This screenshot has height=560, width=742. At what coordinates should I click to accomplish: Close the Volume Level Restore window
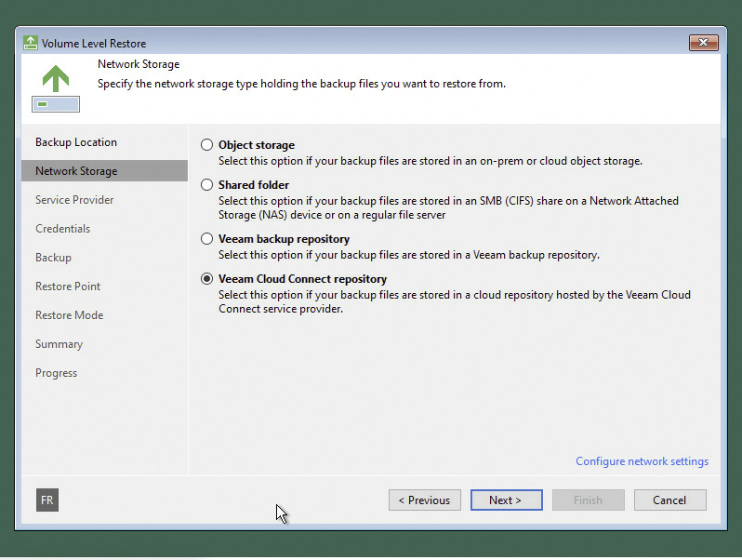(703, 43)
